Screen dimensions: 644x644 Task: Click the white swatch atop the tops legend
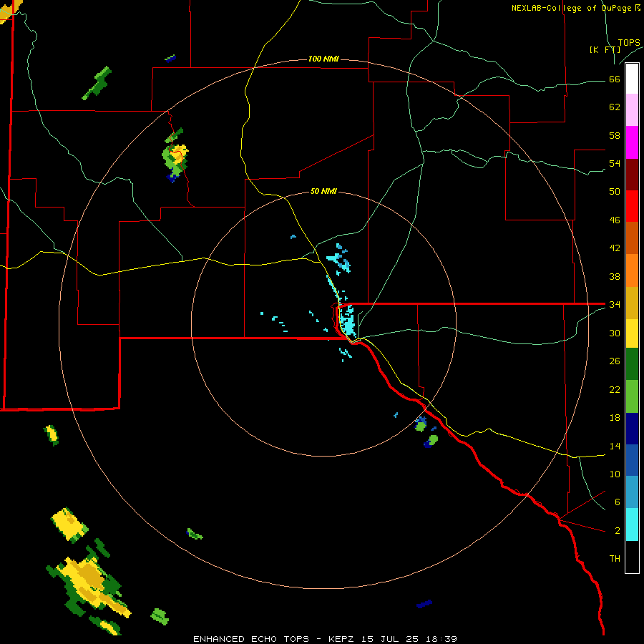[632, 79]
